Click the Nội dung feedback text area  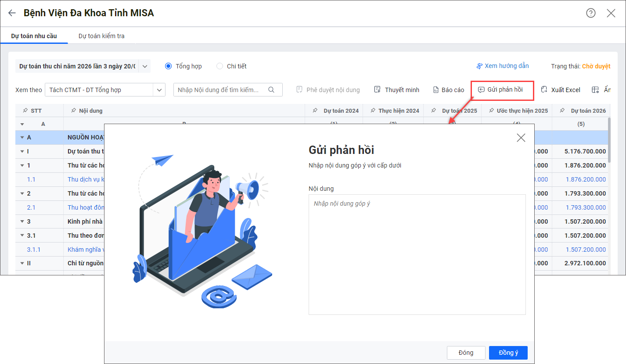coord(417,254)
